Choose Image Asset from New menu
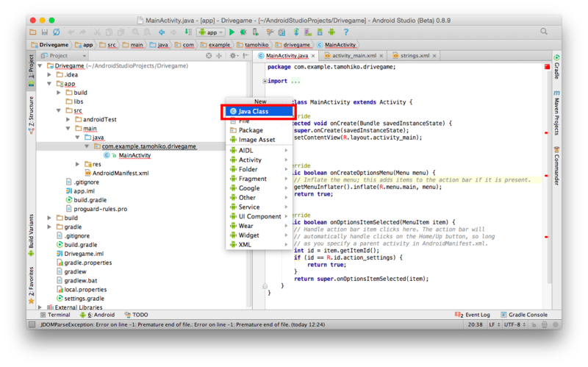The width and height of the screenshot is (588, 367). click(259, 140)
